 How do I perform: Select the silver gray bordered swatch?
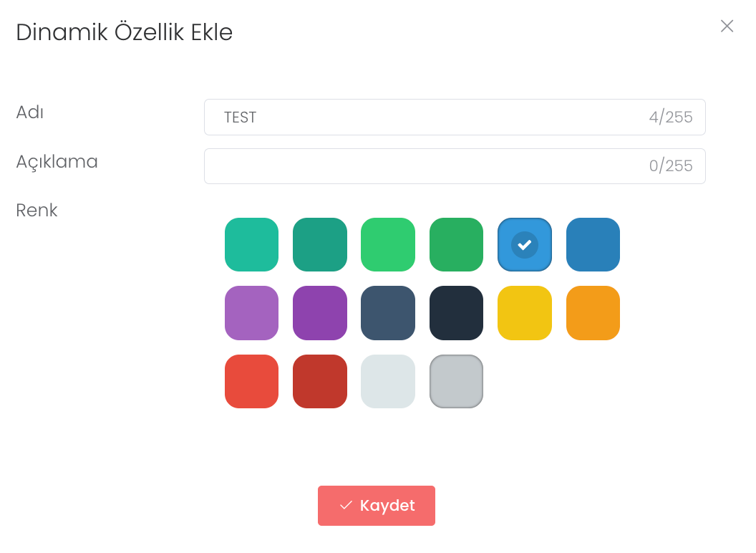click(x=456, y=381)
